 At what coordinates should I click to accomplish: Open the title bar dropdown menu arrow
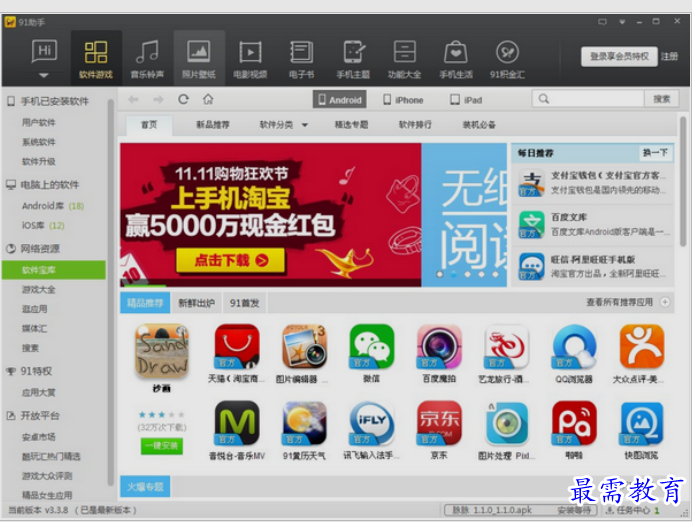622,22
